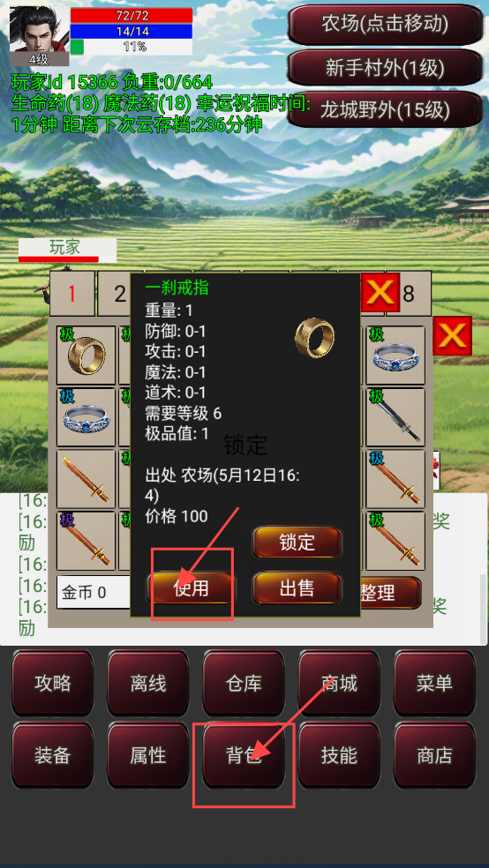
Task: Switch to inventory page 1 tab
Action: click(x=72, y=294)
